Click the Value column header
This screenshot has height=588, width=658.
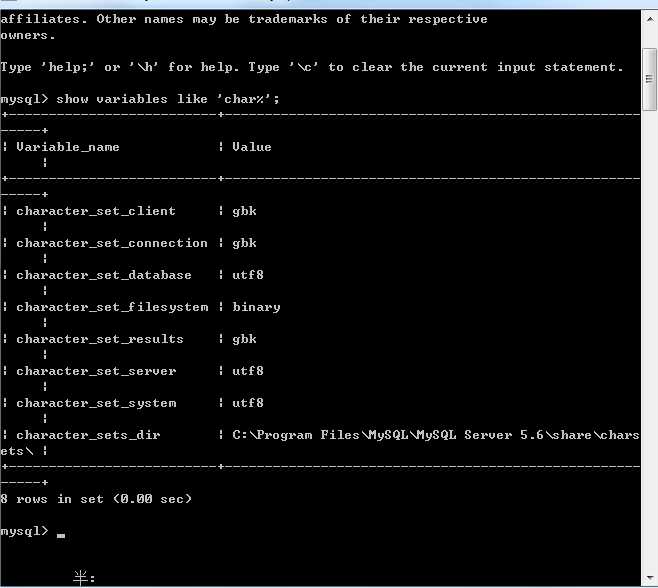252,147
